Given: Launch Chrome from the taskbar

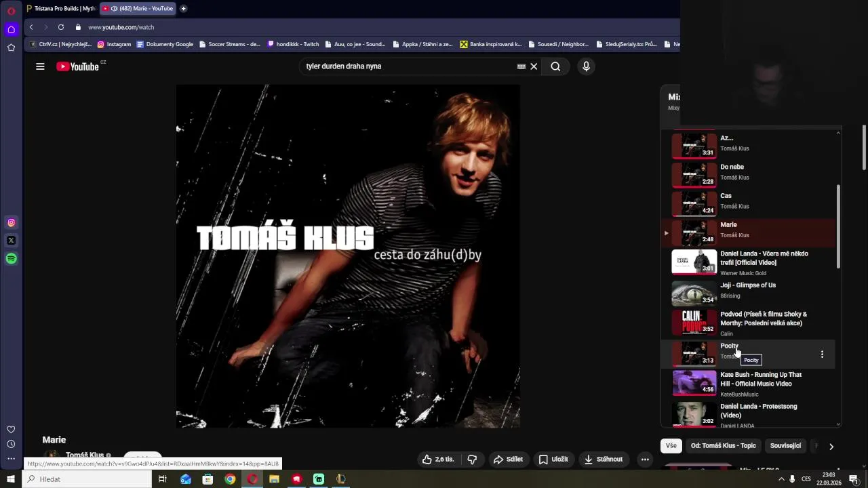Looking at the screenshot, I should pos(230,479).
